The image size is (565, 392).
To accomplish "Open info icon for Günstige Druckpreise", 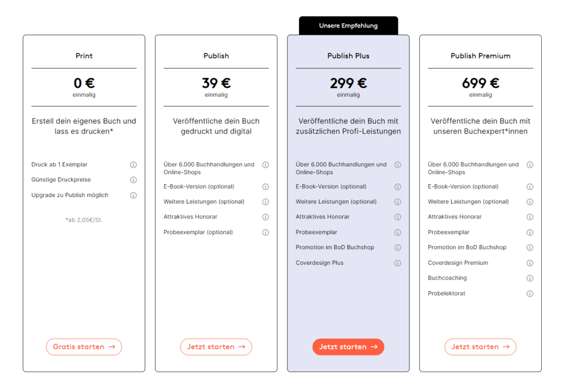I will point(134,180).
